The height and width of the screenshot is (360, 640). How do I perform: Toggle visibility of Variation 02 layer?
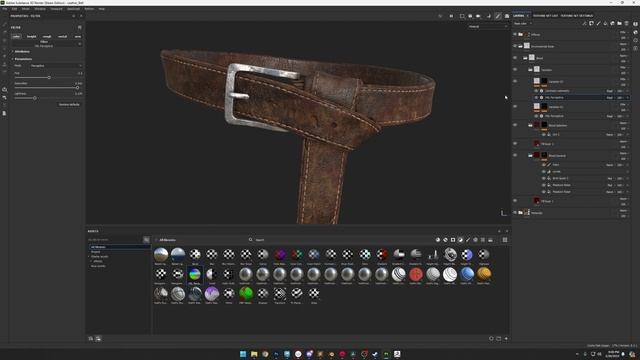(x=515, y=81)
